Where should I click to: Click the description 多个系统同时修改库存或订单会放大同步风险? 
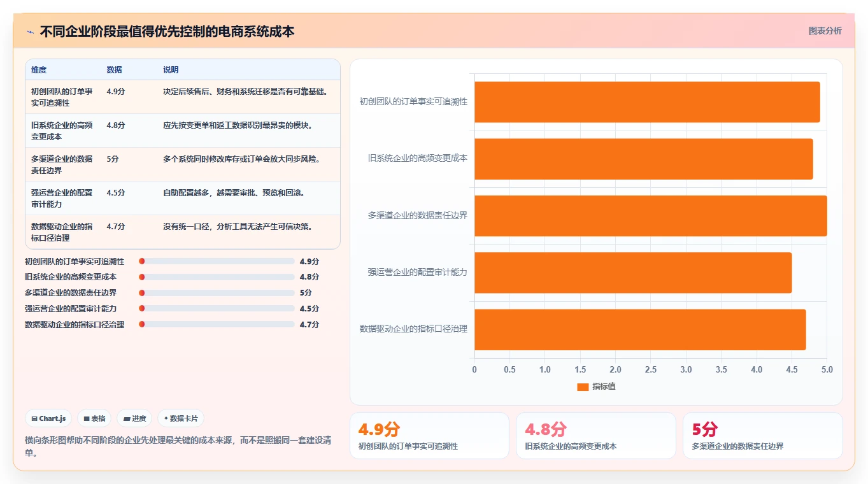(x=242, y=159)
